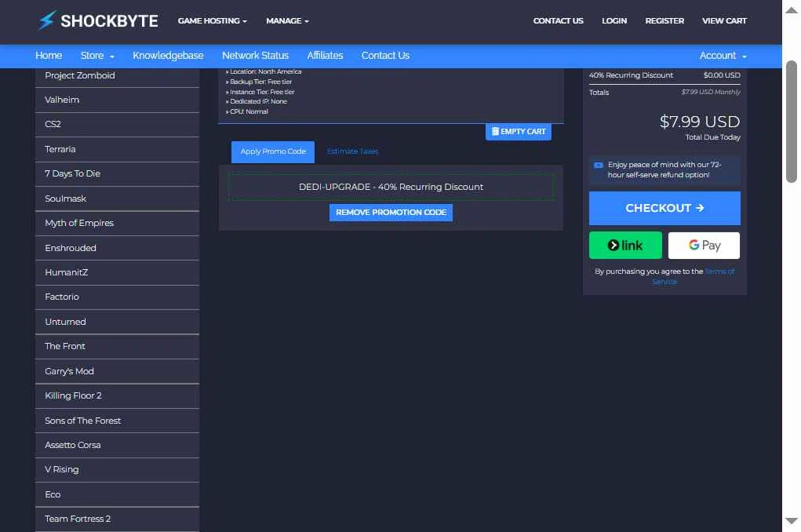Open the Unturned category
This screenshot has height=532, width=801.
[117, 322]
